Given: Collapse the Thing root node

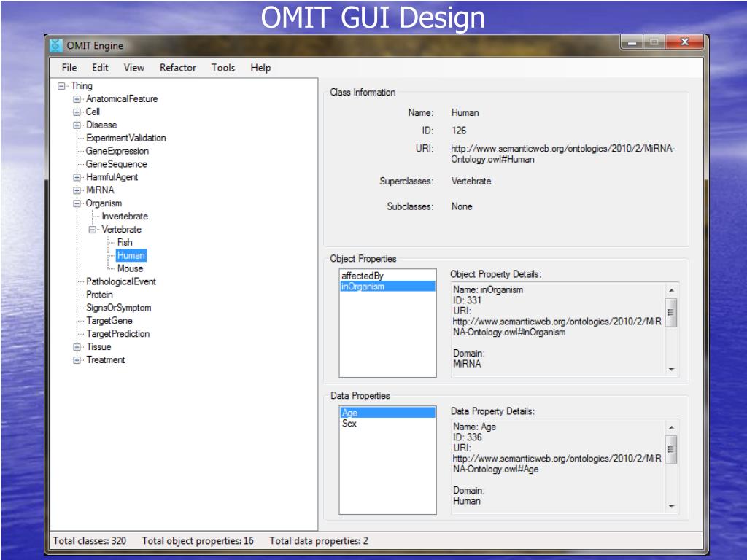Looking at the screenshot, I should [61, 86].
